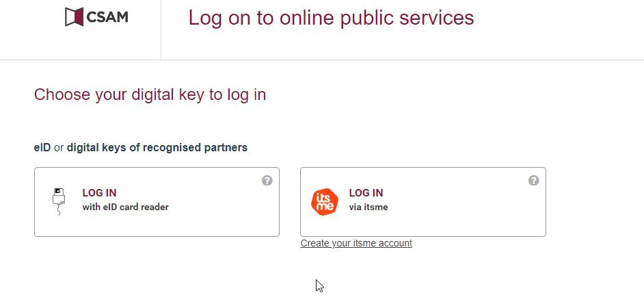Click the "via itsme" subtitle text
Viewport: 644px width, 306px height.
pos(368,207)
